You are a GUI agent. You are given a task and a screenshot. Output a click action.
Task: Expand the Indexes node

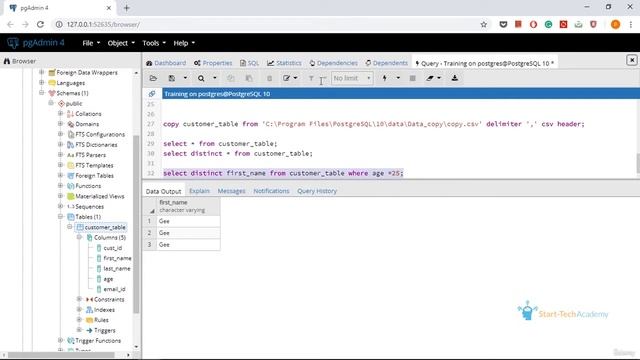[x=79, y=309]
